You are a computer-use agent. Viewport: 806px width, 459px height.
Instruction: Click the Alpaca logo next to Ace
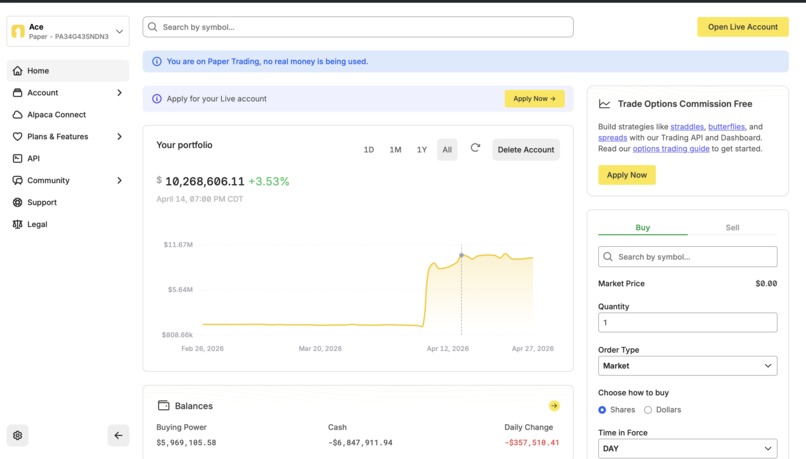tap(18, 31)
